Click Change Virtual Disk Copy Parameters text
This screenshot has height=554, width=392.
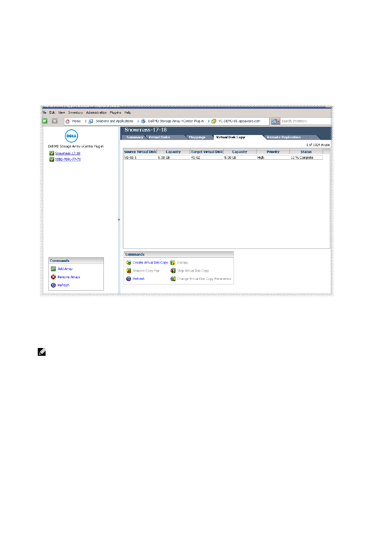(204, 279)
